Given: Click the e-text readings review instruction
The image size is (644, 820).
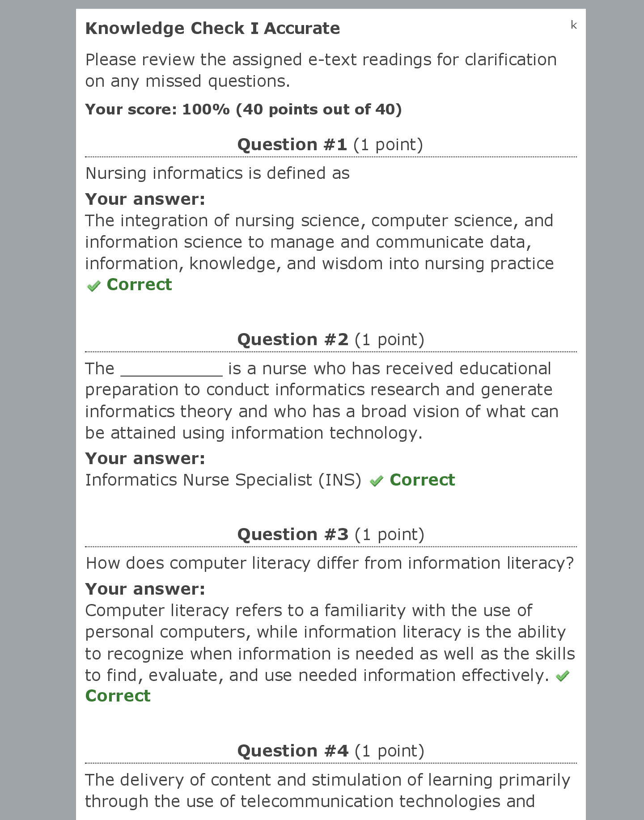Looking at the screenshot, I should pos(321,70).
